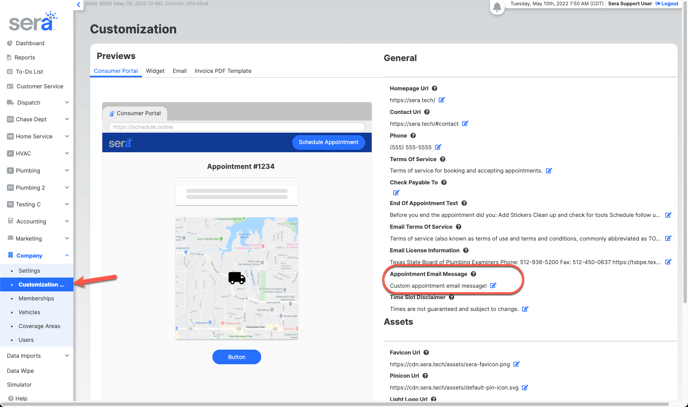The height and width of the screenshot is (407, 688).
Task: Click the Logout link
Action: [668, 4]
